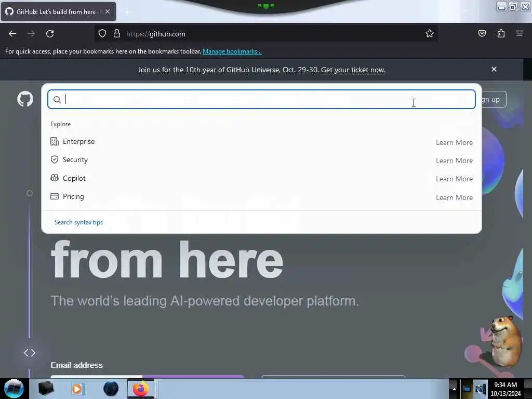Click Learn More next to Security
This screenshot has width=532, height=399.
click(x=454, y=161)
